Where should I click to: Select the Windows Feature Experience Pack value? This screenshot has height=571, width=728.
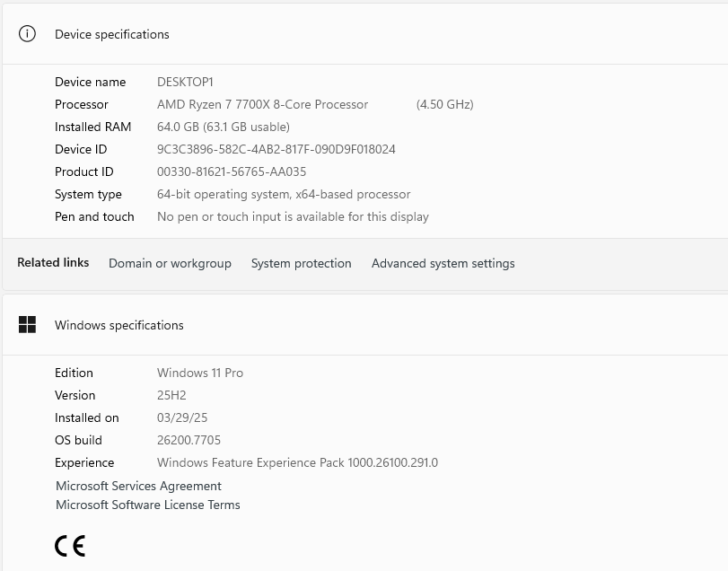tap(297, 462)
